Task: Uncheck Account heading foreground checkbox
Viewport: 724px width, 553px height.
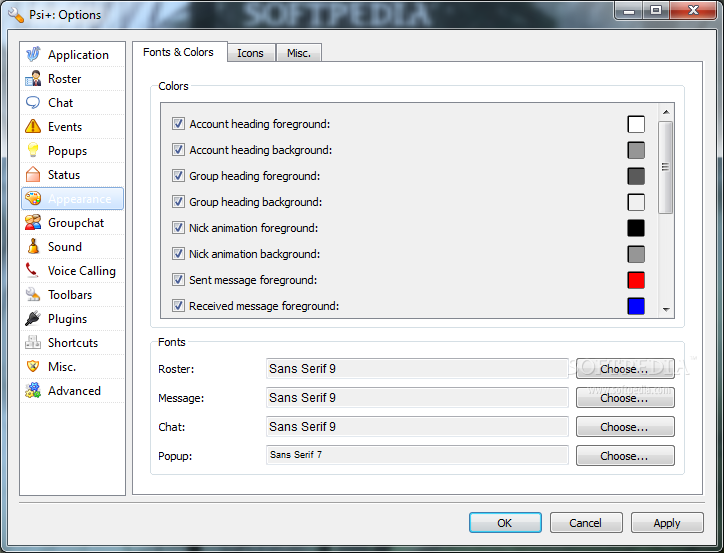Action: 178,124
